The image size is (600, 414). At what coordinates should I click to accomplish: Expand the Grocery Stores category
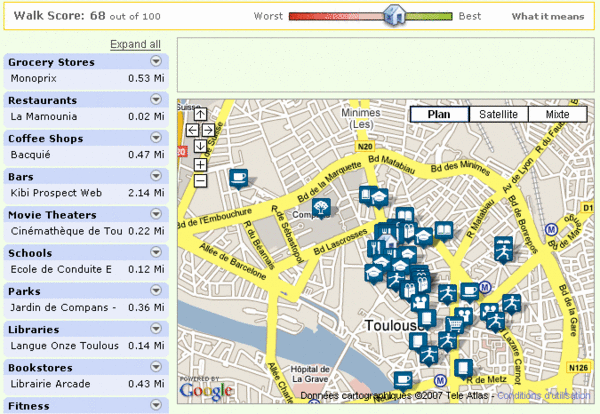156,61
